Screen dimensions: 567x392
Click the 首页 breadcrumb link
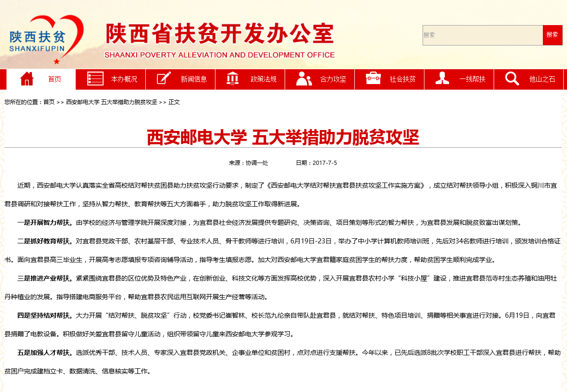point(49,102)
